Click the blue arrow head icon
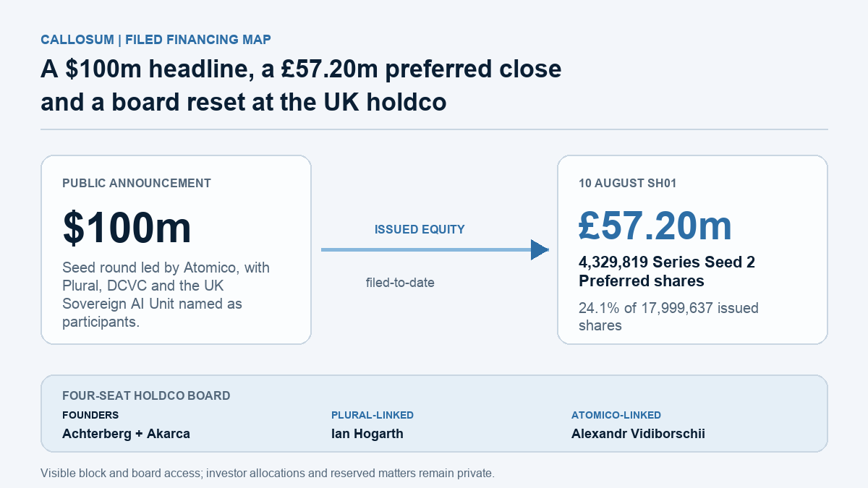 click(540, 250)
